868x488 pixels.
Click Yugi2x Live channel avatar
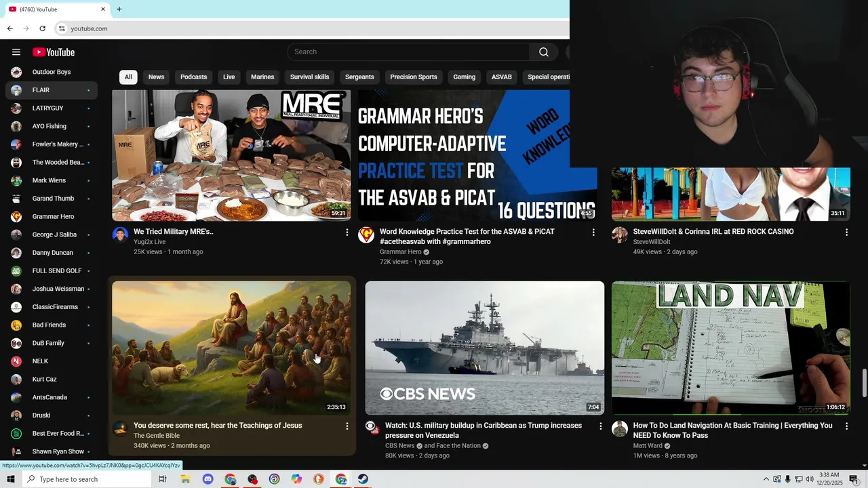[120, 235]
